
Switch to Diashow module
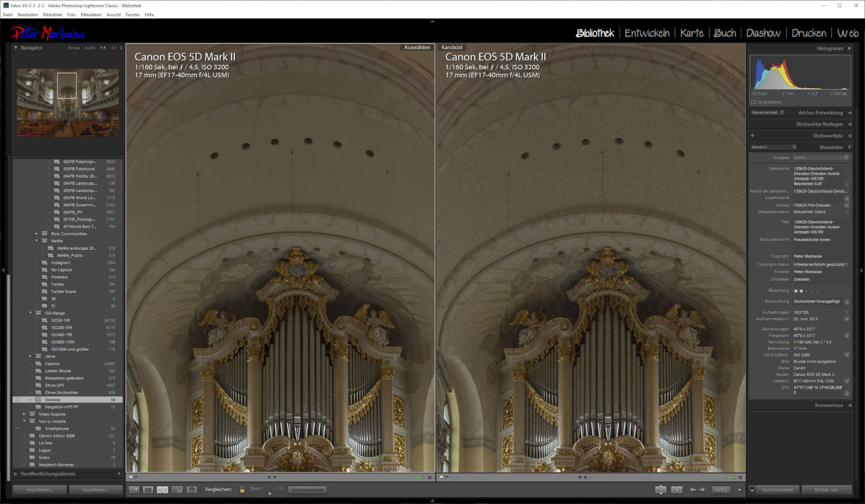click(x=763, y=33)
